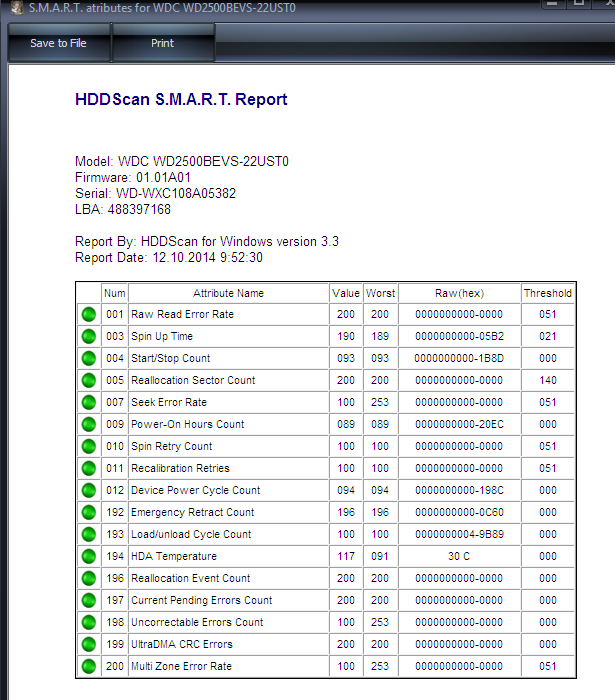This screenshot has height=700, width=615.
Task: Click the Threshold column header
Action: pyautogui.click(x=548, y=293)
